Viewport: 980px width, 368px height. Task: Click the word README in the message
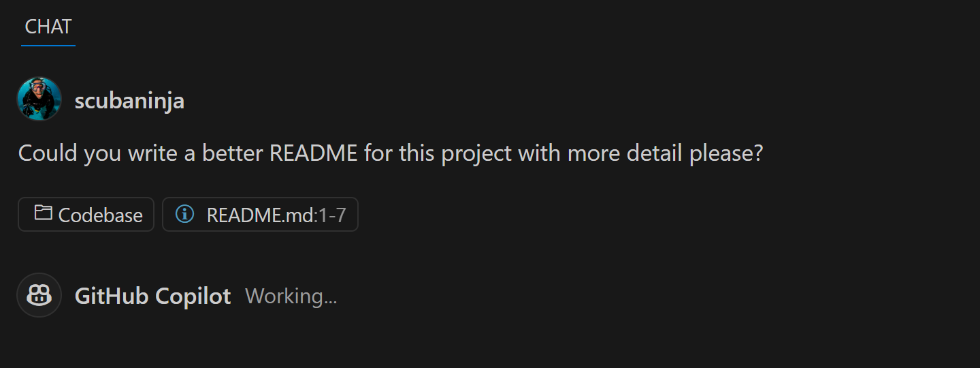coord(313,153)
